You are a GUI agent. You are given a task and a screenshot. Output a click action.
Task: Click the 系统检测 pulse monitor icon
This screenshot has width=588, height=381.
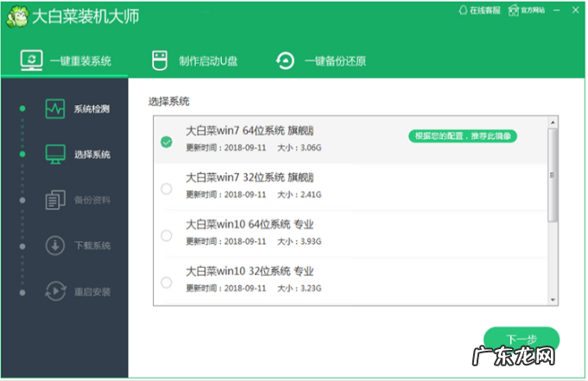pos(55,109)
